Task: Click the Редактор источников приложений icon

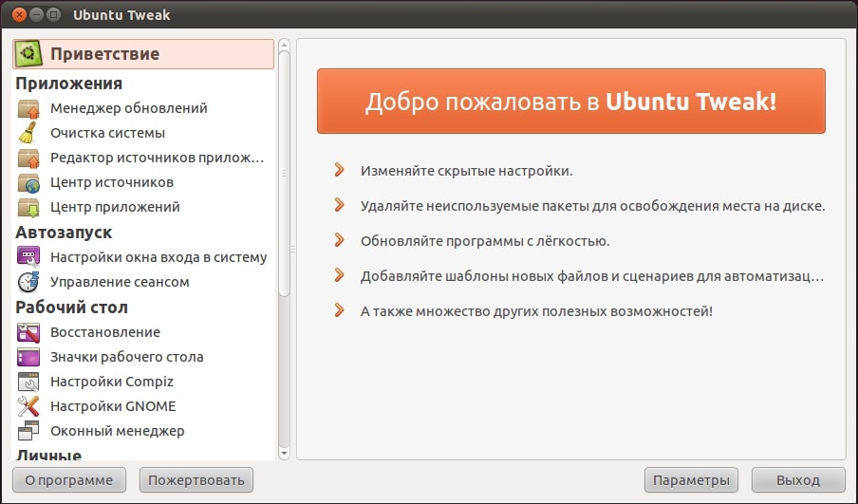Action: tap(28, 158)
